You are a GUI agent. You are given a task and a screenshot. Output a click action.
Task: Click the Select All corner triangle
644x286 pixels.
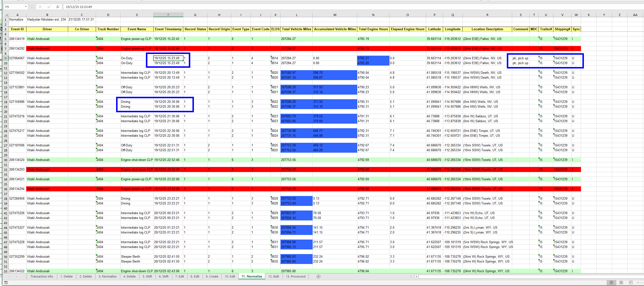[x=6, y=15]
